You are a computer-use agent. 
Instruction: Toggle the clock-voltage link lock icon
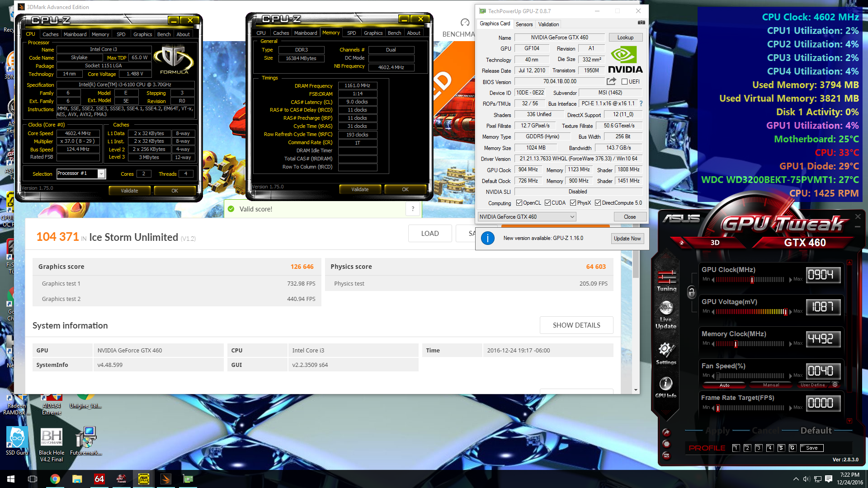(691, 292)
